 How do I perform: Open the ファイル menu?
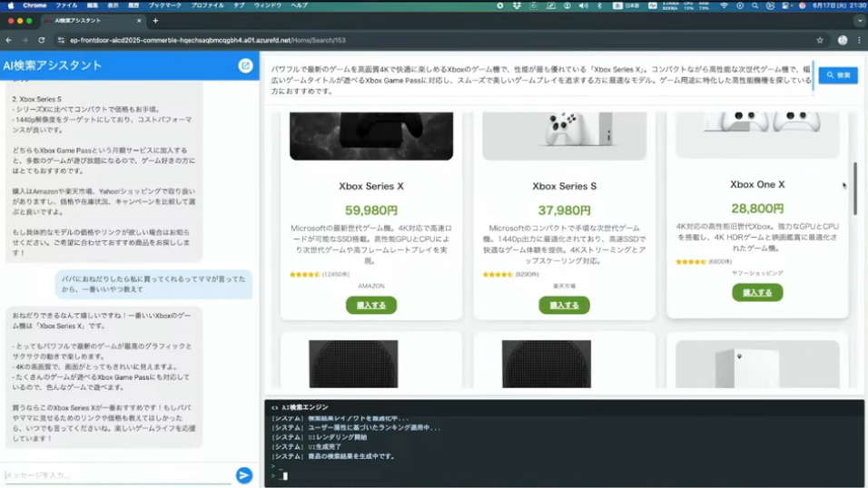tap(66, 5)
